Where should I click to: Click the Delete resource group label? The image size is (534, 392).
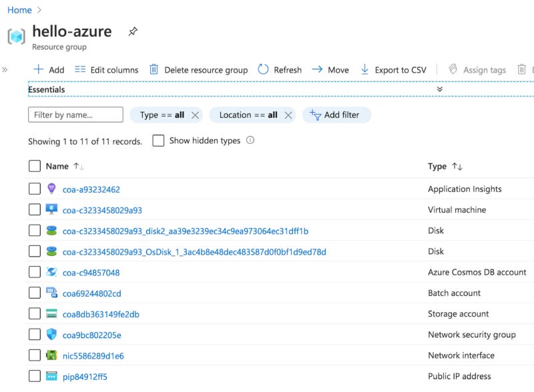[206, 70]
